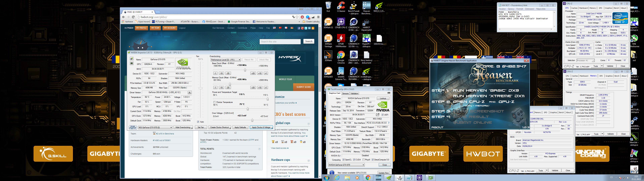Screen dimensions: 644x181
Task: Open CPUID CPU-Z desktop shortcut
Action: tap(341, 23)
